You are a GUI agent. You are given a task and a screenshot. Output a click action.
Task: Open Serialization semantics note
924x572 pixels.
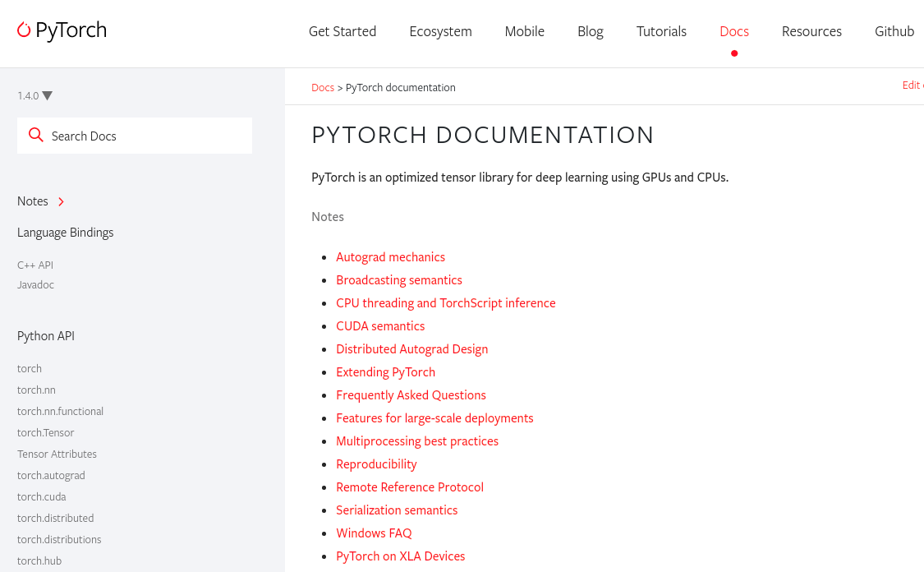coord(397,510)
